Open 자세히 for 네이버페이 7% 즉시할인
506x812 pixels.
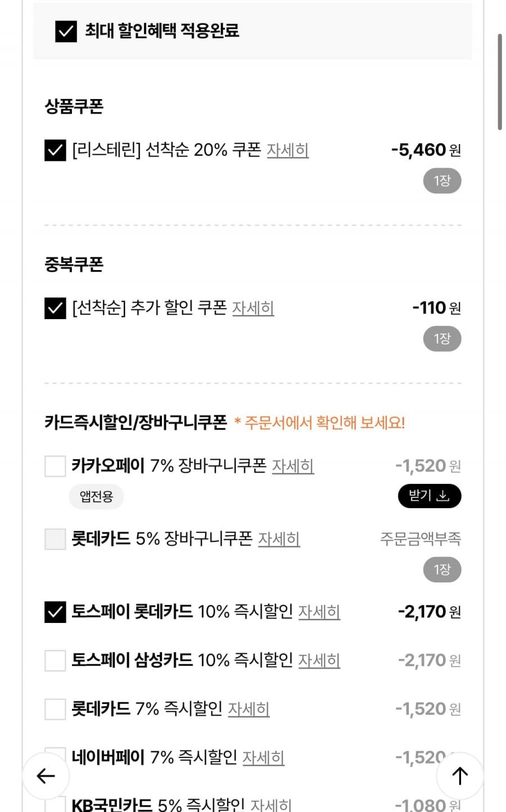click(263, 757)
